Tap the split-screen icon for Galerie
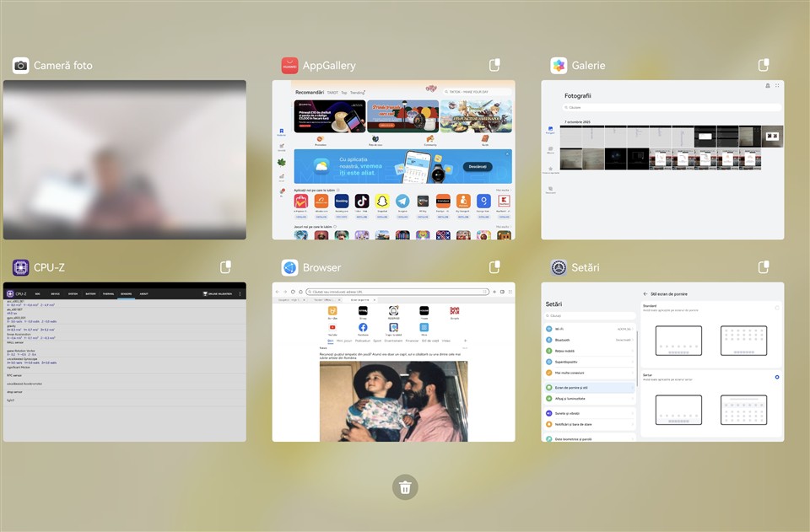810x532 pixels. [764, 65]
